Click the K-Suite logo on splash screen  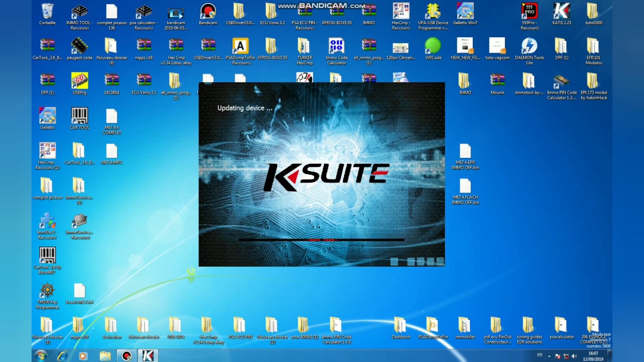[x=326, y=176]
